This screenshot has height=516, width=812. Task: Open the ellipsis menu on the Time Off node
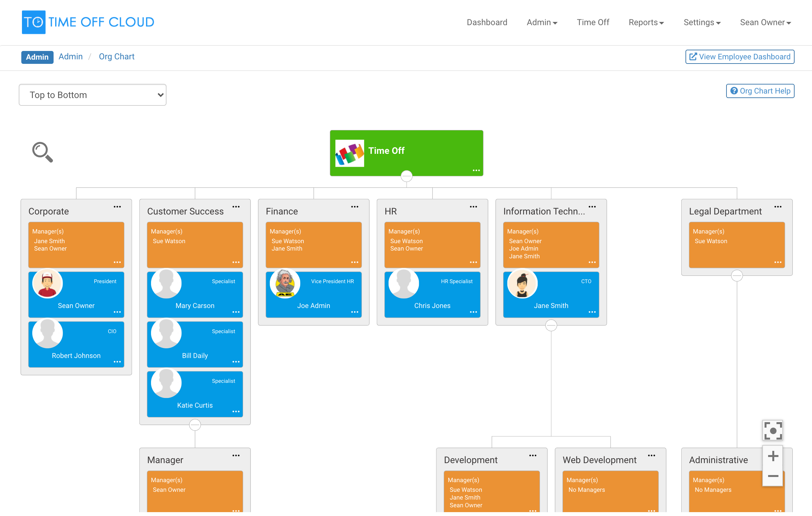[476, 170]
